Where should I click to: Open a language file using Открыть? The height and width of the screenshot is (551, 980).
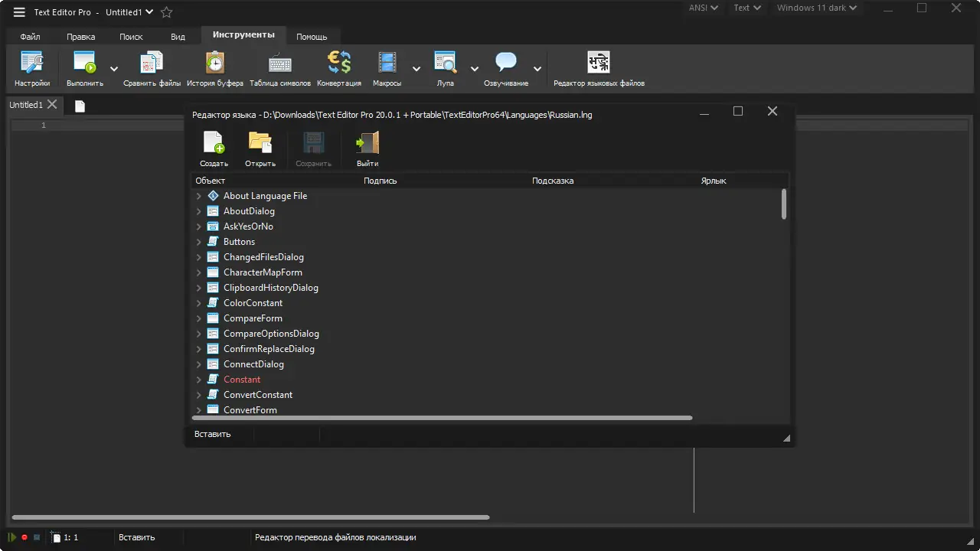click(x=260, y=148)
